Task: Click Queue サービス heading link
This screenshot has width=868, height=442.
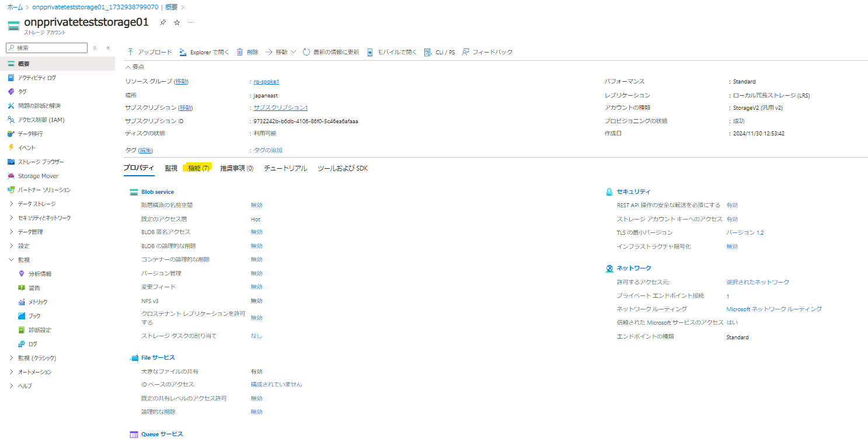Action: pyautogui.click(x=162, y=434)
